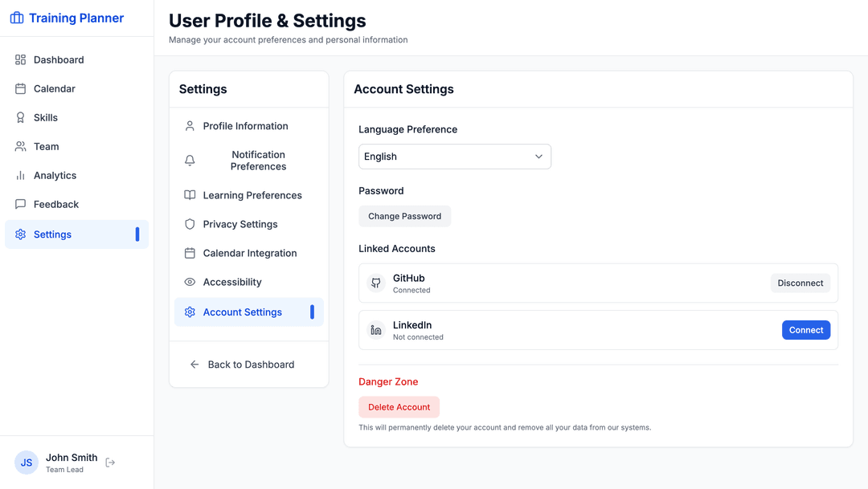Click the logout icon beside John Smith
Screen dimensions: 868x489
coord(111,463)
